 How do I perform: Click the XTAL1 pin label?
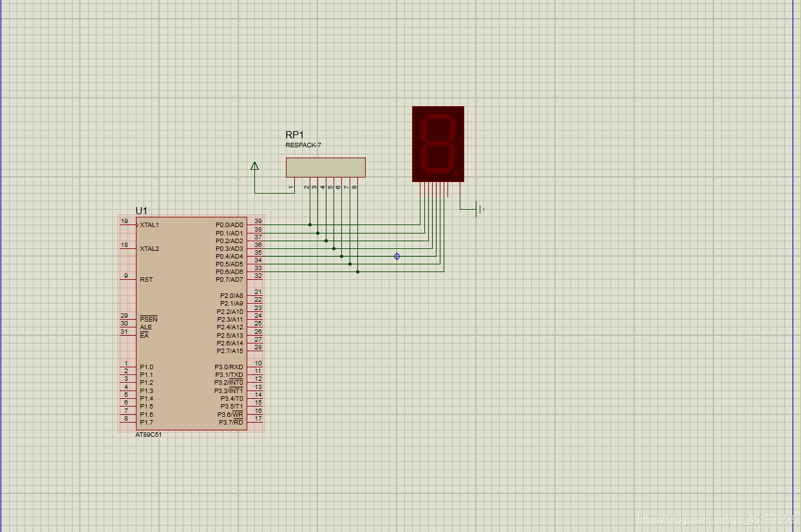(x=149, y=225)
